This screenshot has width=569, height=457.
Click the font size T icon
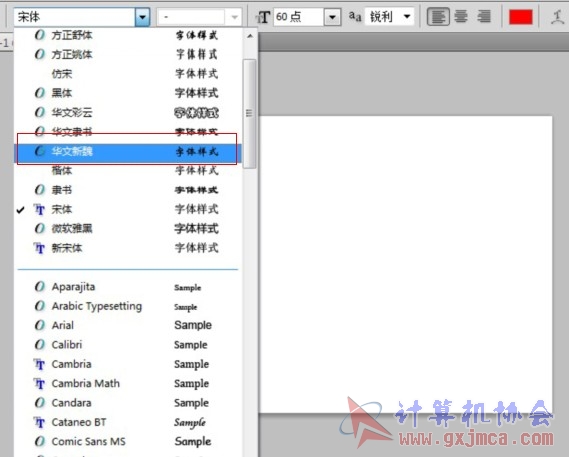[263, 17]
